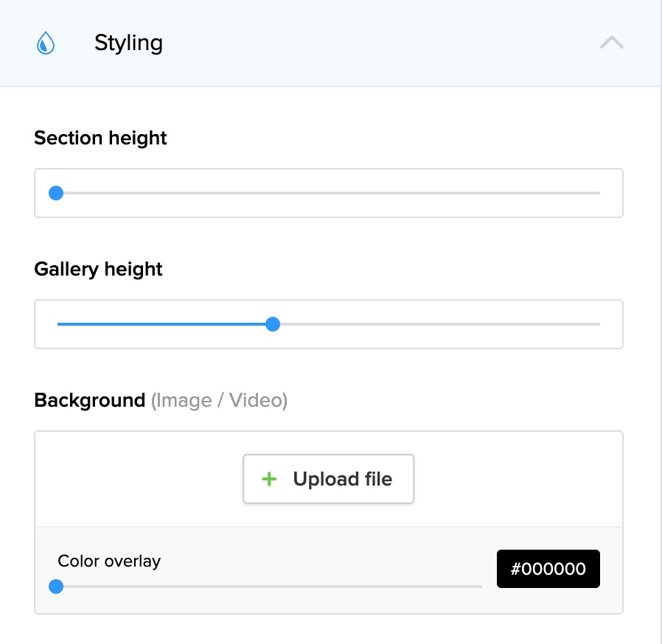The height and width of the screenshot is (644, 662).
Task: Click the green plus icon on Upload file
Action: pyautogui.click(x=270, y=480)
